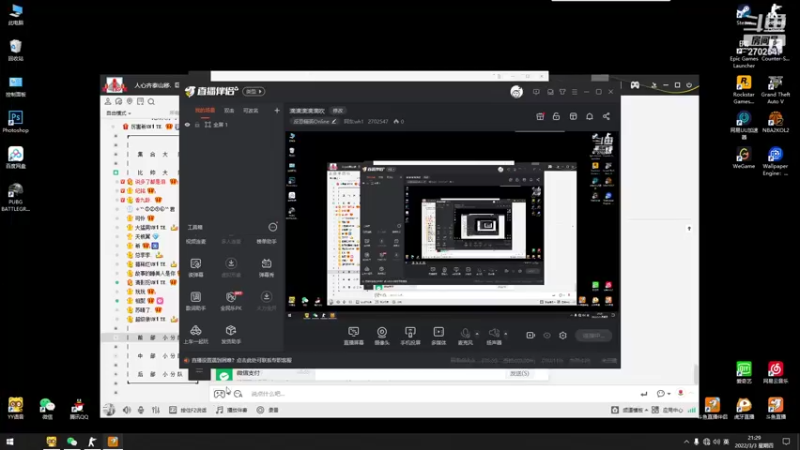Toggle YY speaker volume icon
This screenshot has width=800, height=450.
click(x=127, y=410)
